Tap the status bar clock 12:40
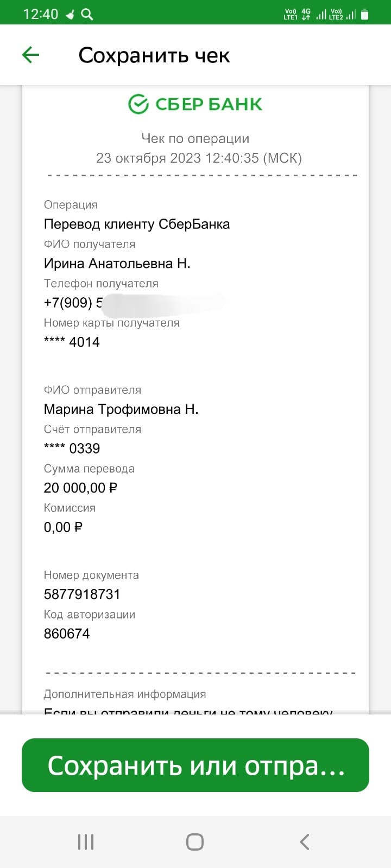Image resolution: width=391 pixels, height=868 pixels. pos(40,15)
